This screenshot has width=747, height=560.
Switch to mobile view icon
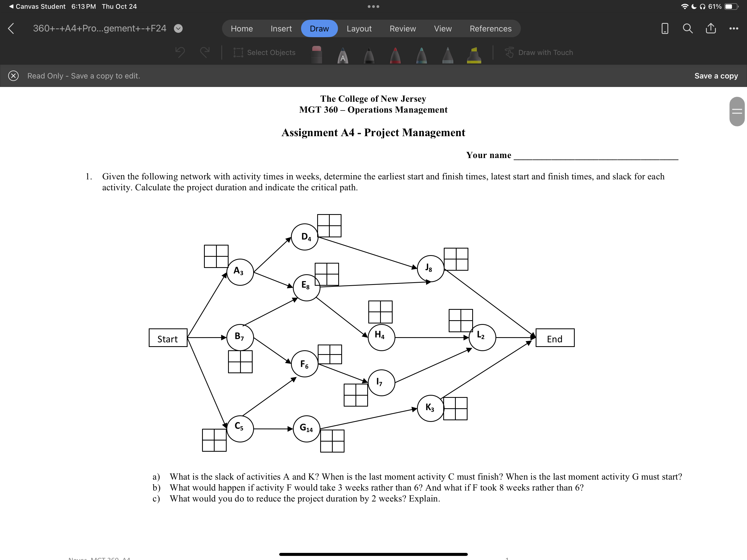[x=665, y=28]
